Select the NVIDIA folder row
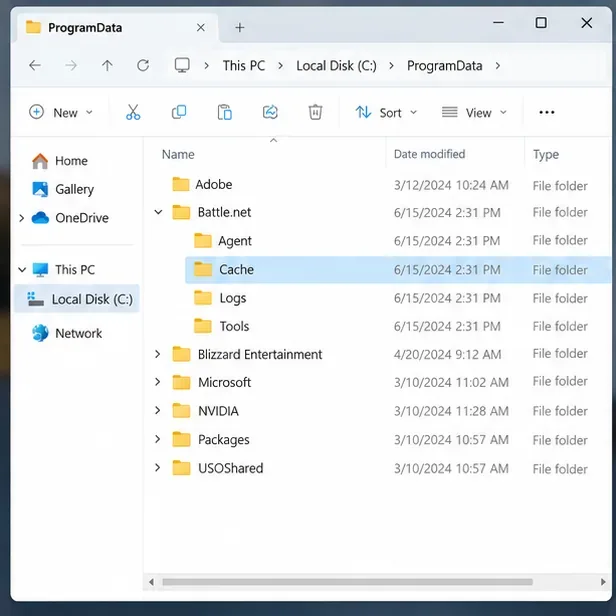Viewport: 616px width, 616px height. [x=378, y=411]
